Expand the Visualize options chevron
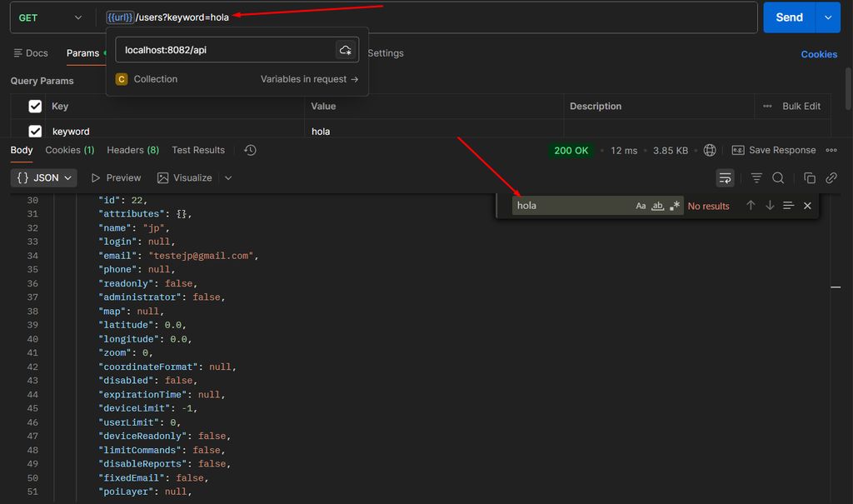The image size is (853, 504). pos(228,178)
